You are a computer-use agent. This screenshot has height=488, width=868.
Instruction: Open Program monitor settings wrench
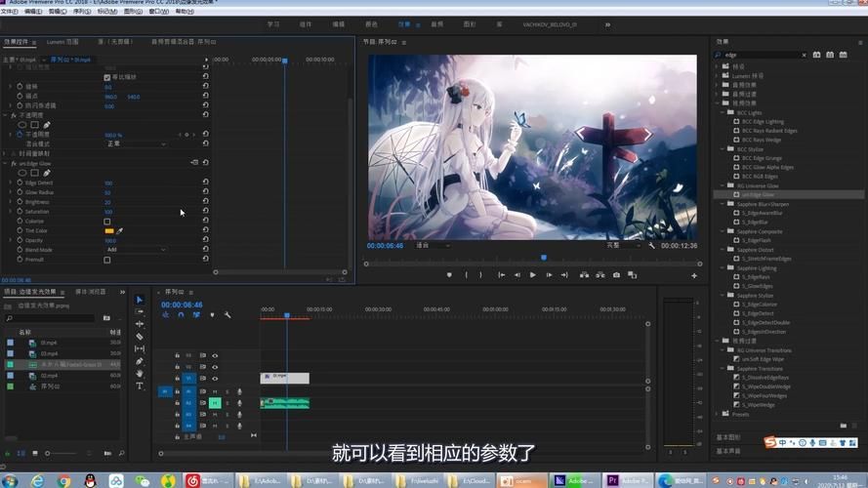[651, 245]
